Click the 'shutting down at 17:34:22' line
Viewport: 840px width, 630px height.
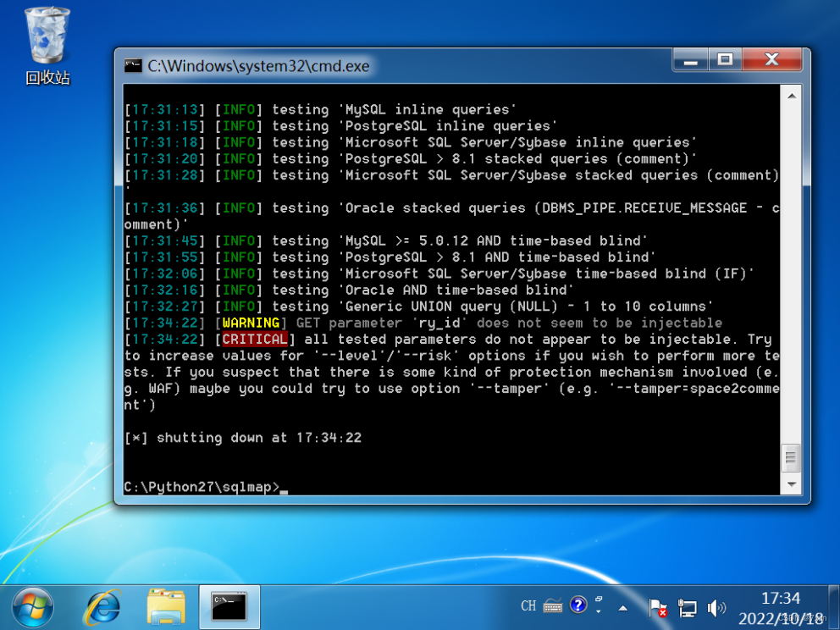click(x=243, y=438)
